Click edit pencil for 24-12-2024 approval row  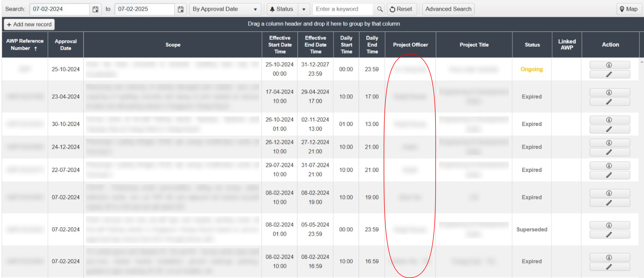pos(609,152)
